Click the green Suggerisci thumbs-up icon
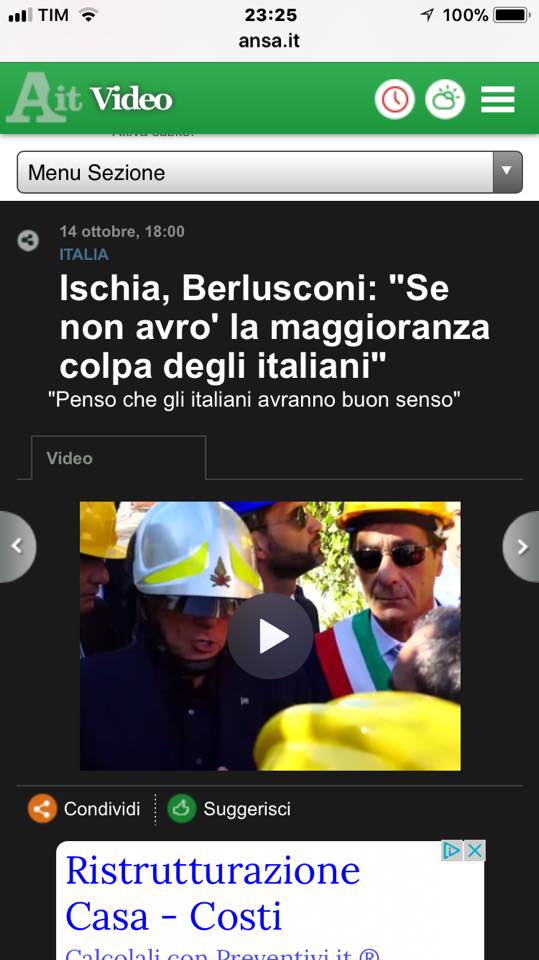539x960 pixels. click(x=182, y=809)
